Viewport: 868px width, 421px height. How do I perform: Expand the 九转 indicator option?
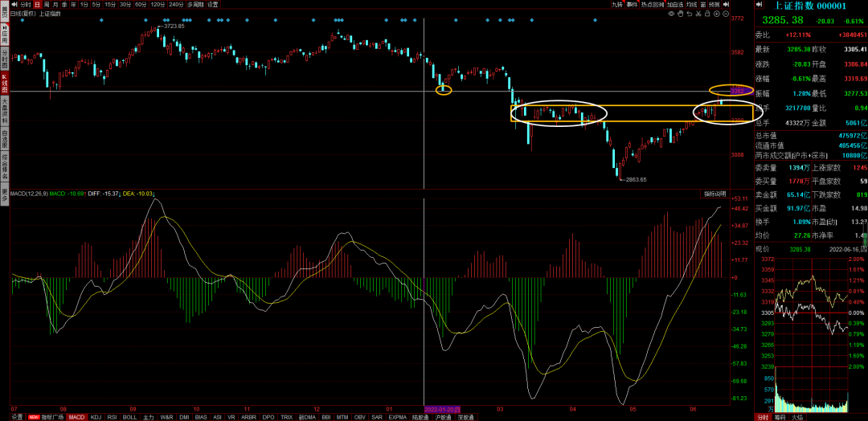tap(616, 4)
